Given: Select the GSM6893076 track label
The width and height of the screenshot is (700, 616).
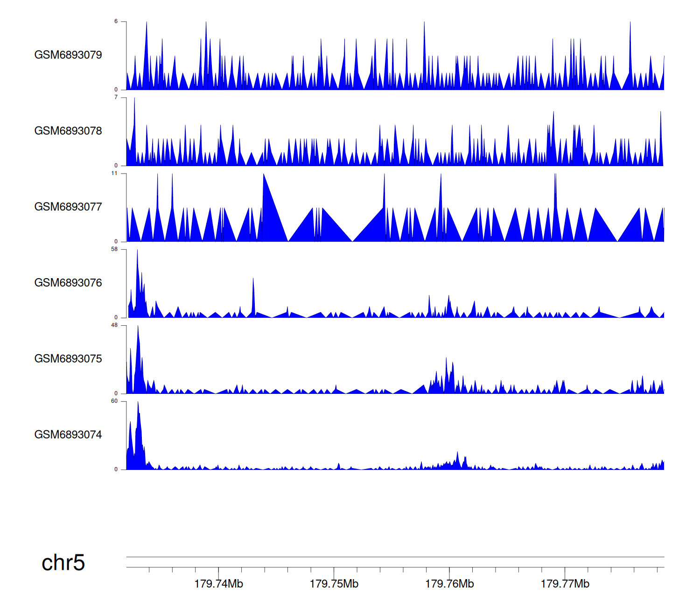Looking at the screenshot, I should point(68,283).
